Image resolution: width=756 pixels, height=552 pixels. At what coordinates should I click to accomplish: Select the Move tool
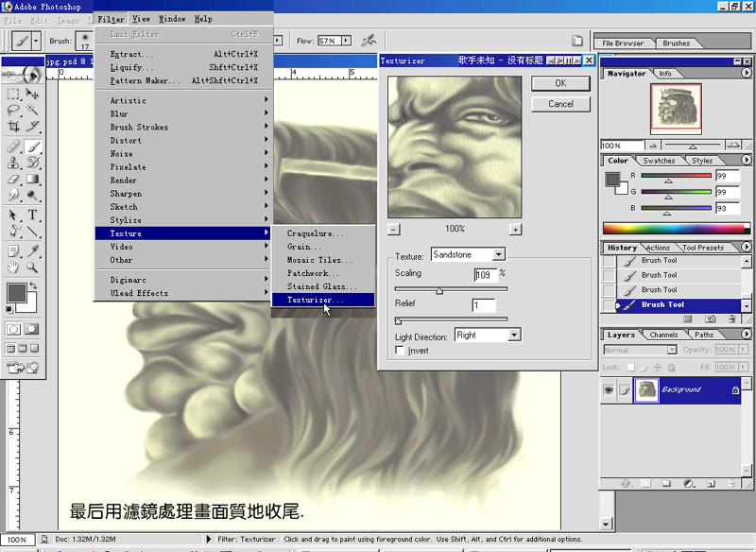[32, 94]
